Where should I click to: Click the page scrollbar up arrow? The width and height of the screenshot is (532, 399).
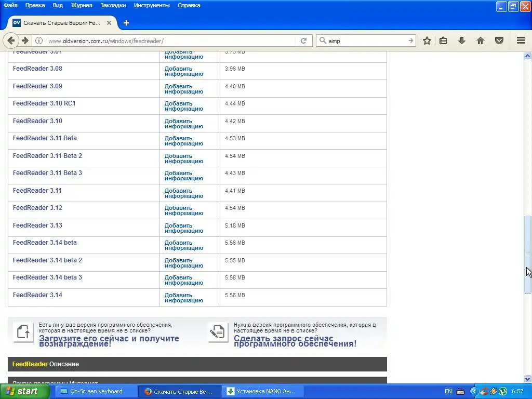pyautogui.click(x=528, y=56)
